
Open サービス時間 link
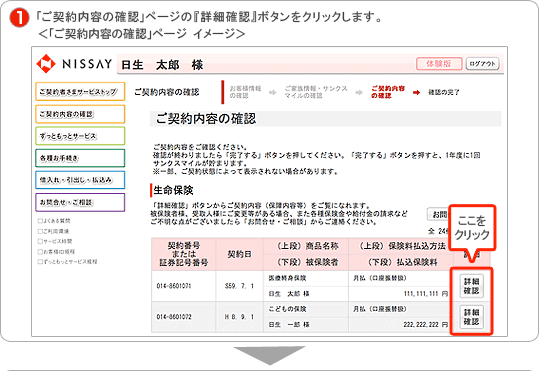tap(55, 241)
